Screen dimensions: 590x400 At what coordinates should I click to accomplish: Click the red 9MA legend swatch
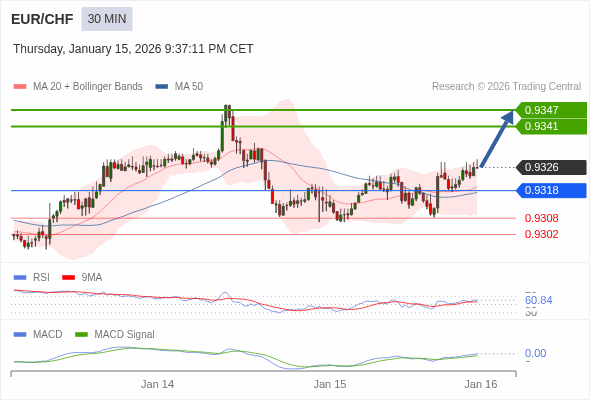(68, 278)
